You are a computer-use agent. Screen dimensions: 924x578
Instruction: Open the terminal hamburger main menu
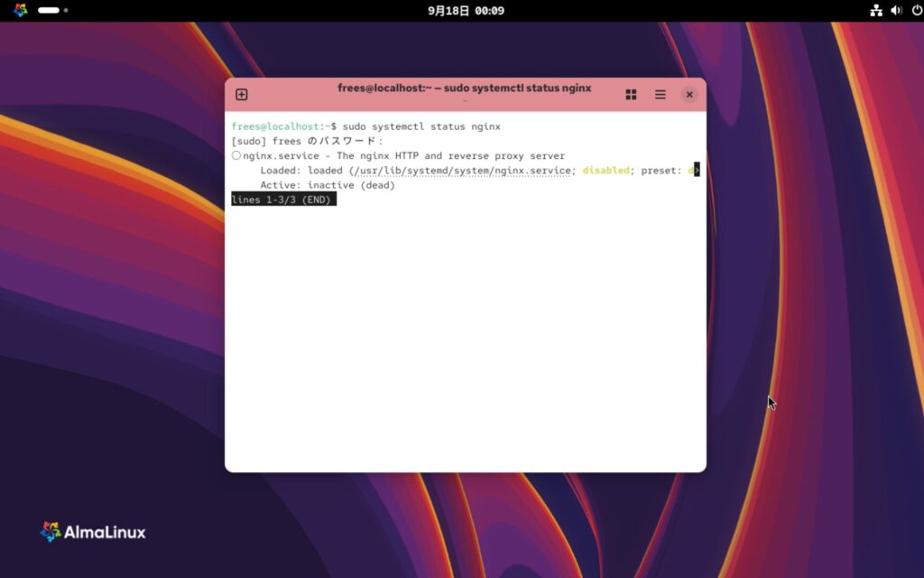coord(661,95)
